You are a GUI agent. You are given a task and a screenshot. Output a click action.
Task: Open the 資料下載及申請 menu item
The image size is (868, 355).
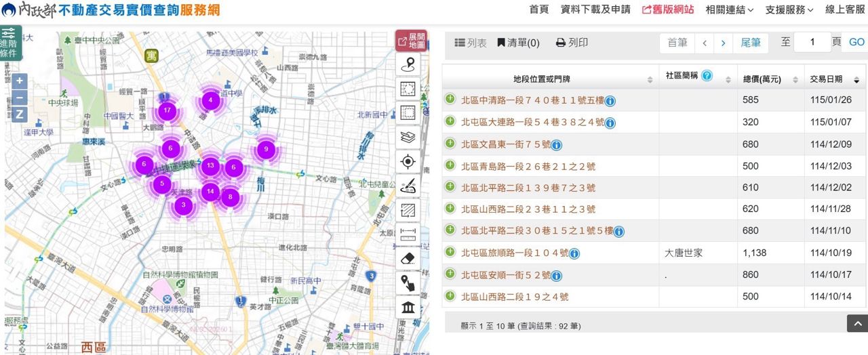pos(595,9)
